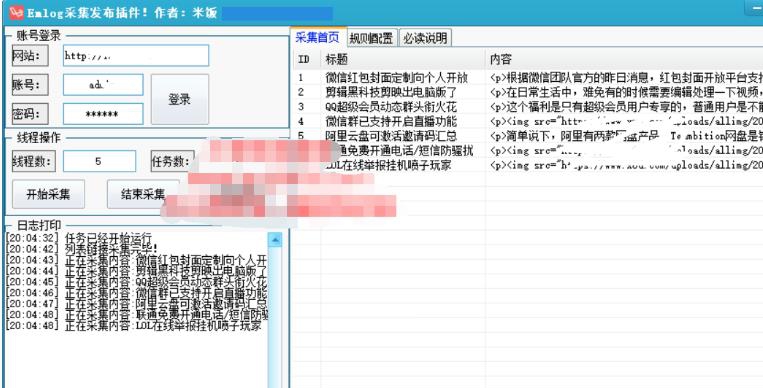Click the 密码 label button
The height and width of the screenshot is (388, 763).
coord(30,114)
